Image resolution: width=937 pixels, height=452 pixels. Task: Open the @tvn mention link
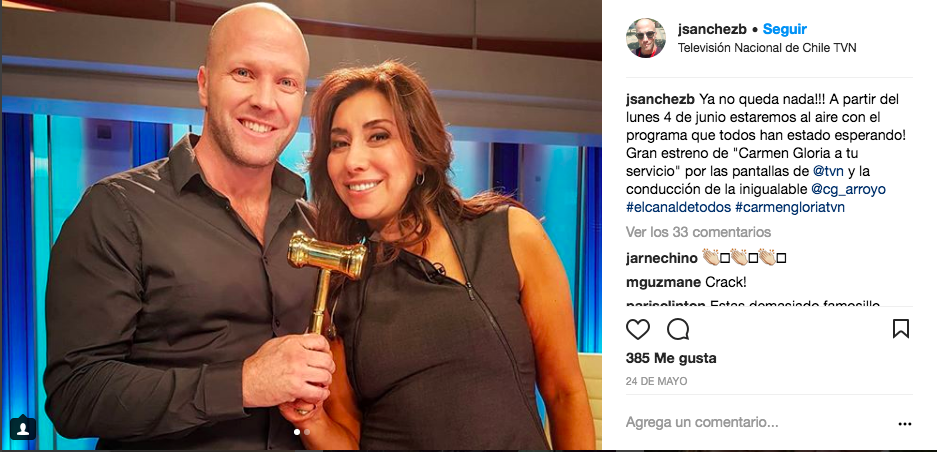click(828, 171)
